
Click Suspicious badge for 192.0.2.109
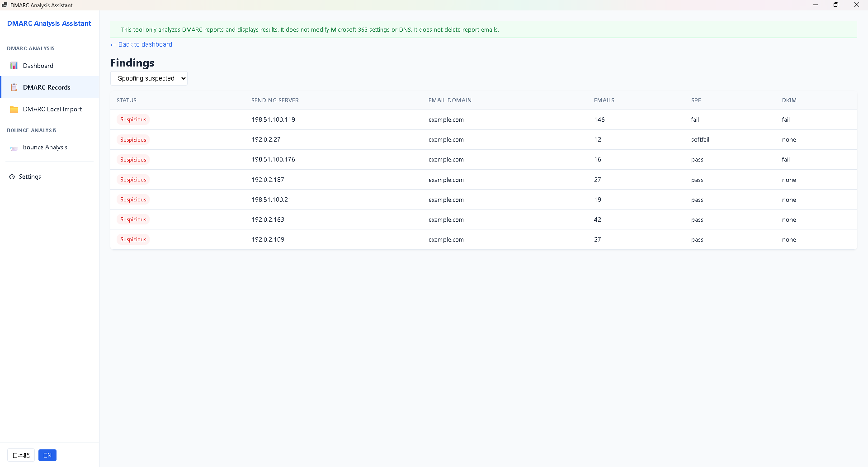point(133,239)
